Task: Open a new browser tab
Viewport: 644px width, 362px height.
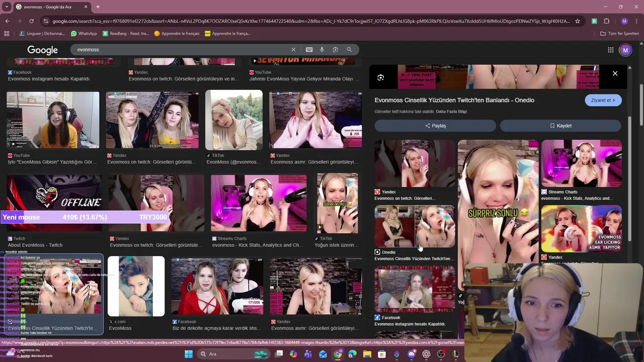Action: (x=98, y=7)
